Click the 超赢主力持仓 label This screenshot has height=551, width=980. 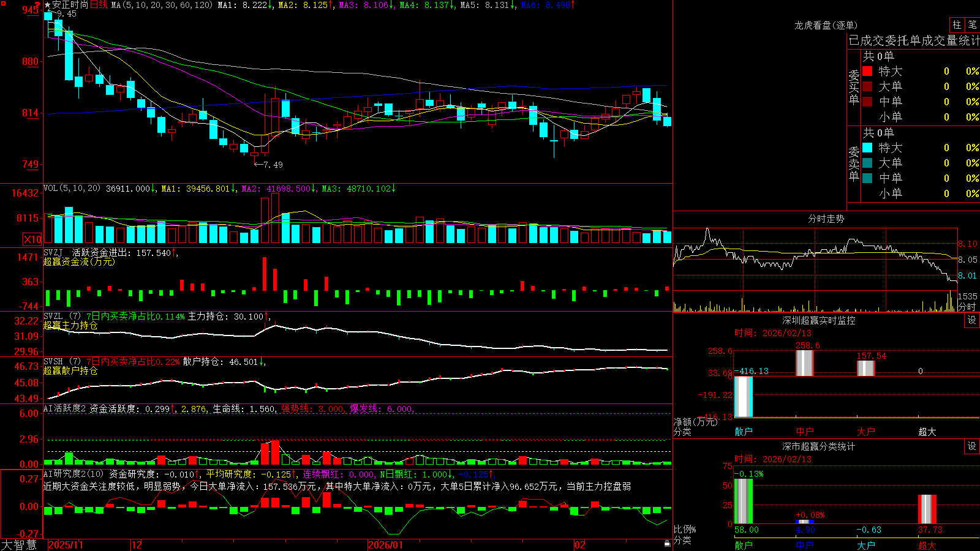(x=70, y=325)
